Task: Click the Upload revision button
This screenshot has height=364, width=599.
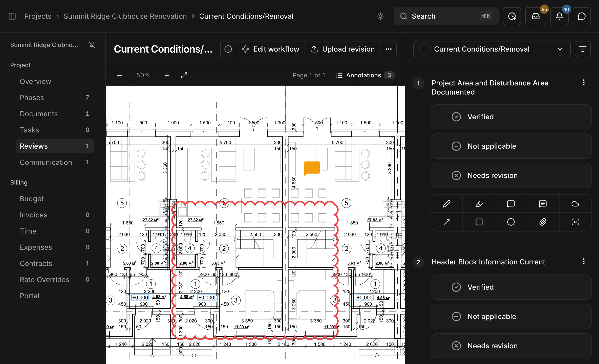Action: pyautogui.click(x=343, y=49)
